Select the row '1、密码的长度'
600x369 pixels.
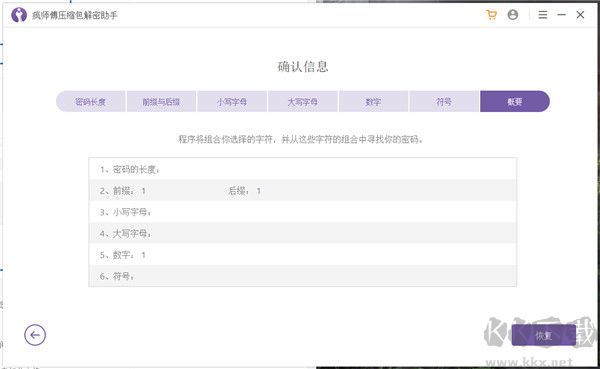click(303, 169)
